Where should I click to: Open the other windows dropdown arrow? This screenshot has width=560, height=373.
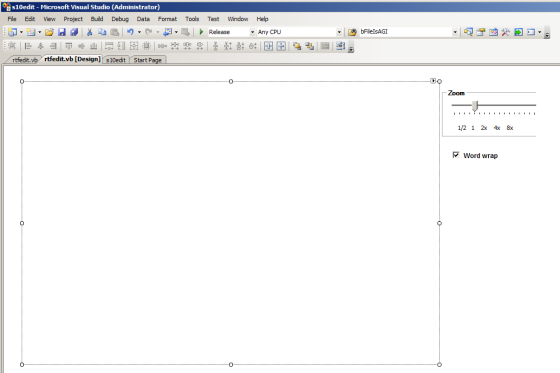click(539, 32)
